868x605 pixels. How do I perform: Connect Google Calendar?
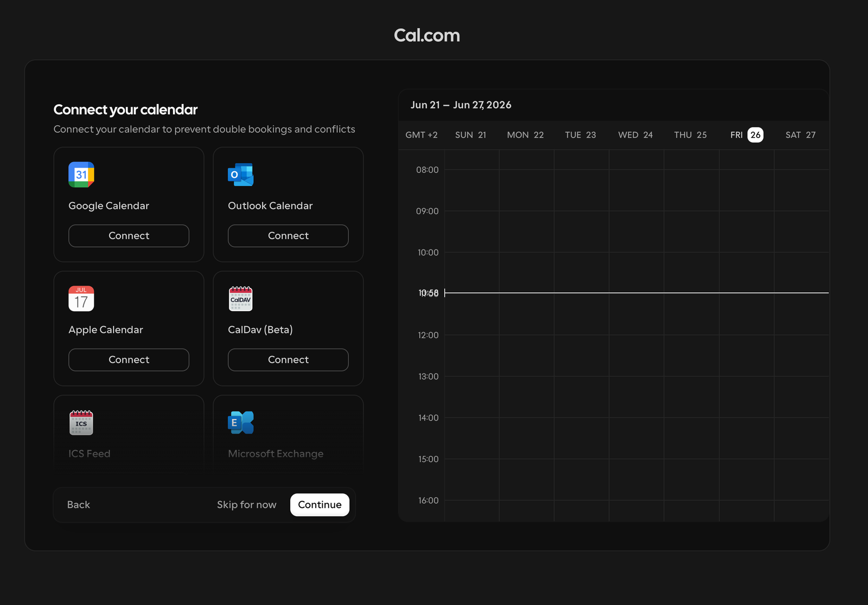(x=129, y=236)
